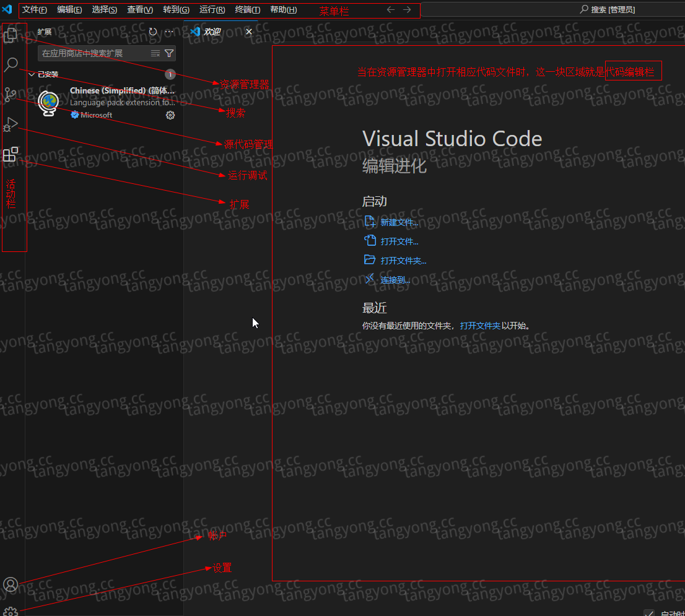Open the 转到(G) menu

[176, 10]
